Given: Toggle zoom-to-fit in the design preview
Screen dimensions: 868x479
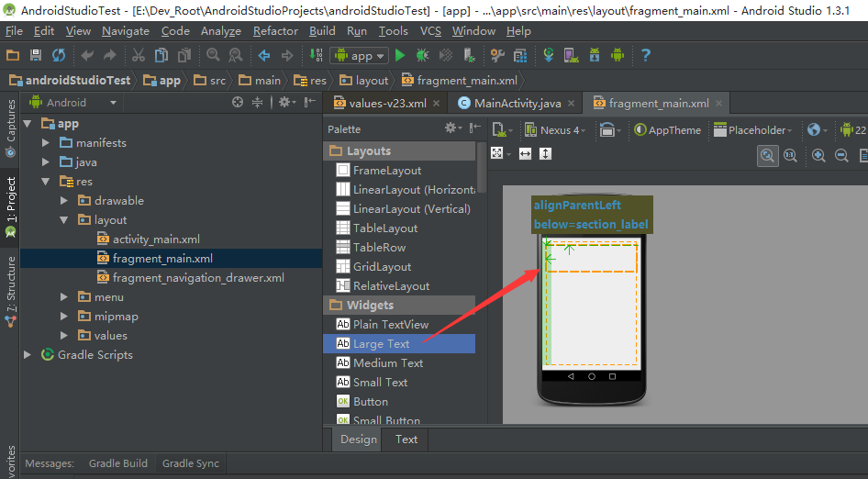Looking at the screenshot, I should pyautogui.click(x=768, y=156).
